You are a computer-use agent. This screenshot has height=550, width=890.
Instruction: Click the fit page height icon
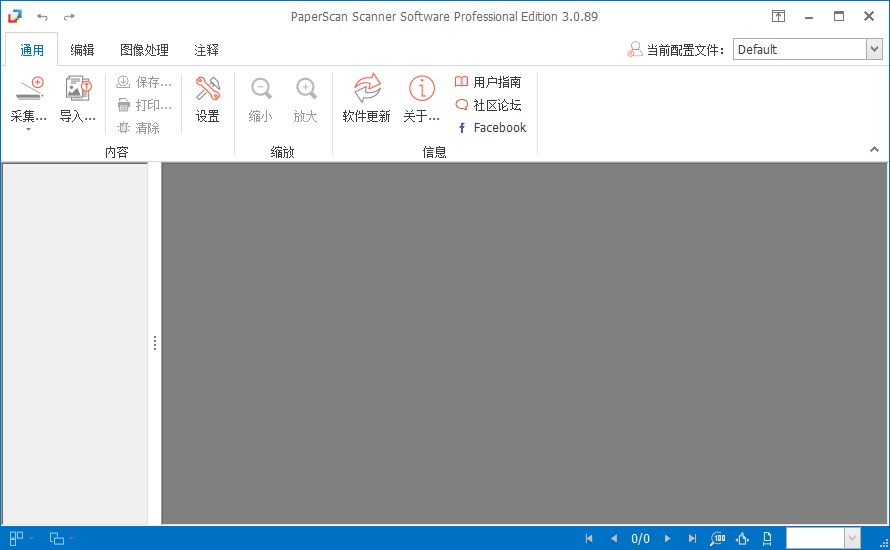pos(767,538)
